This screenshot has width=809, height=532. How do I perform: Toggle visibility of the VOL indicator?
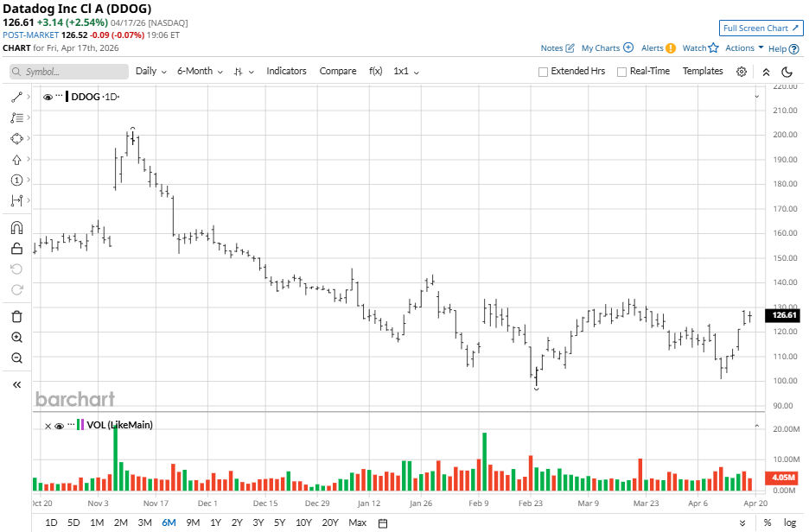pyautogui.click(x=59, y=425)
